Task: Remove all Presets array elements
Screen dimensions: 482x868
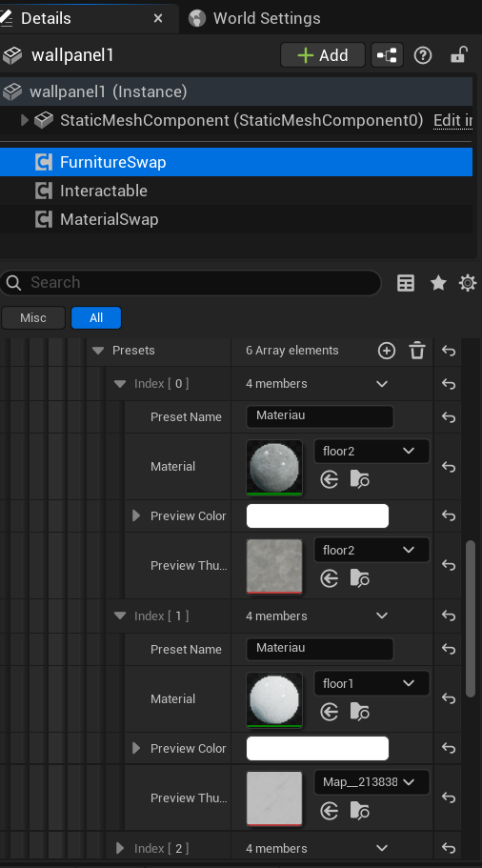Action: 417,351
